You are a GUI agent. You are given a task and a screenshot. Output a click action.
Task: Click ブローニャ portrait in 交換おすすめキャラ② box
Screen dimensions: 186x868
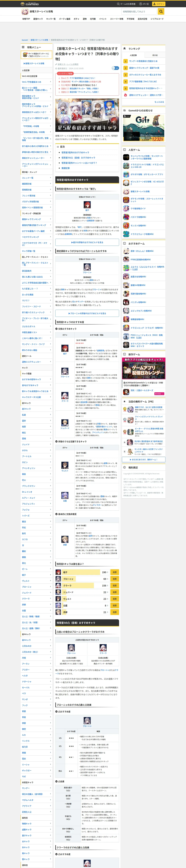pos(87,267)
